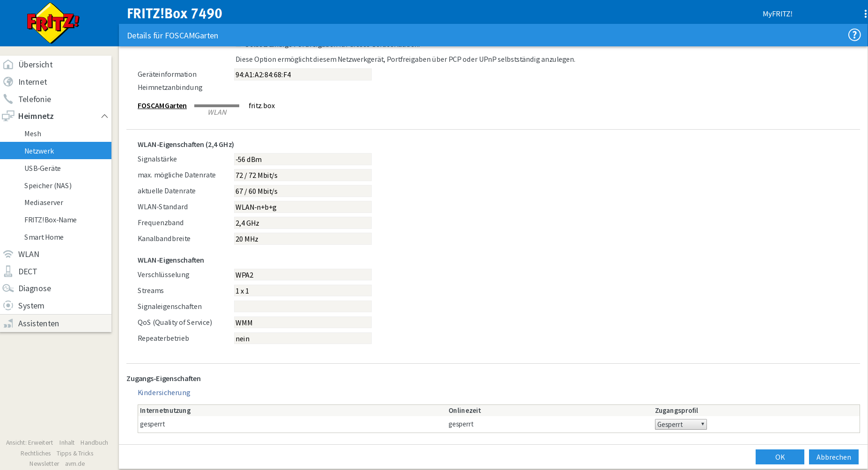
Task: Click the Abbrechen button
Action: pyautogui.click(x=833, y=457)
